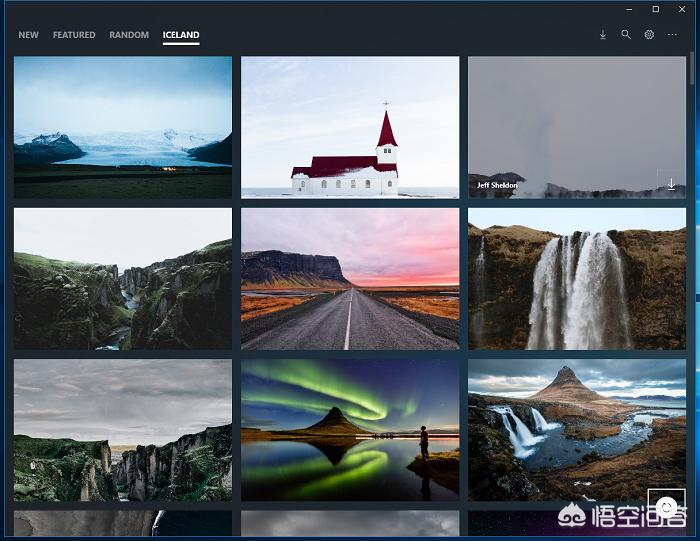Select the ICELAND tab

point(181,35)
